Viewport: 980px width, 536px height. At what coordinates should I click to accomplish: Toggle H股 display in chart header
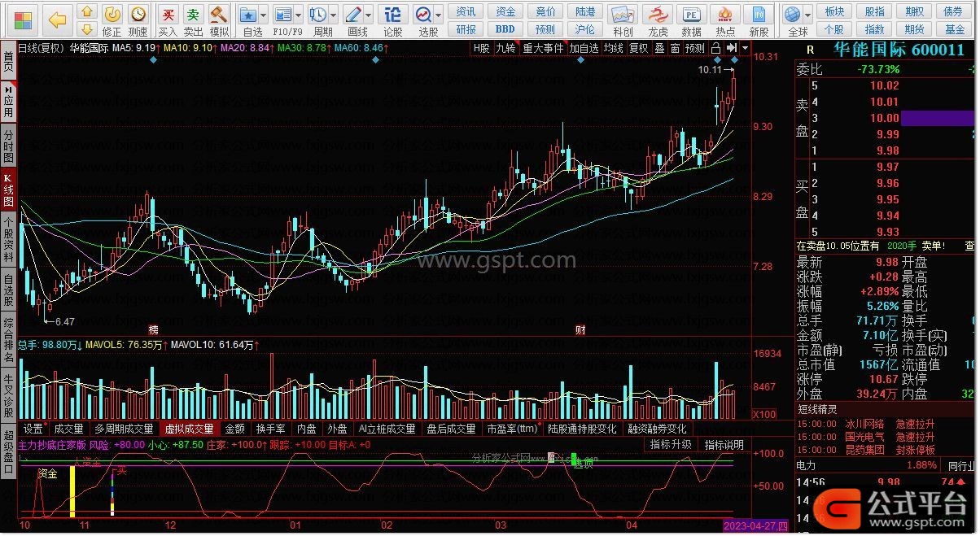[x=482, y=48]
